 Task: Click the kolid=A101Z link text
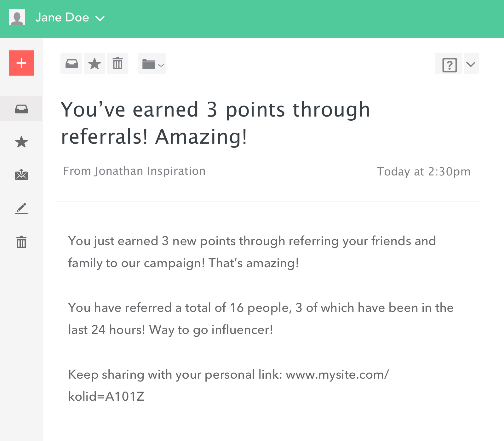pos(106,397)
